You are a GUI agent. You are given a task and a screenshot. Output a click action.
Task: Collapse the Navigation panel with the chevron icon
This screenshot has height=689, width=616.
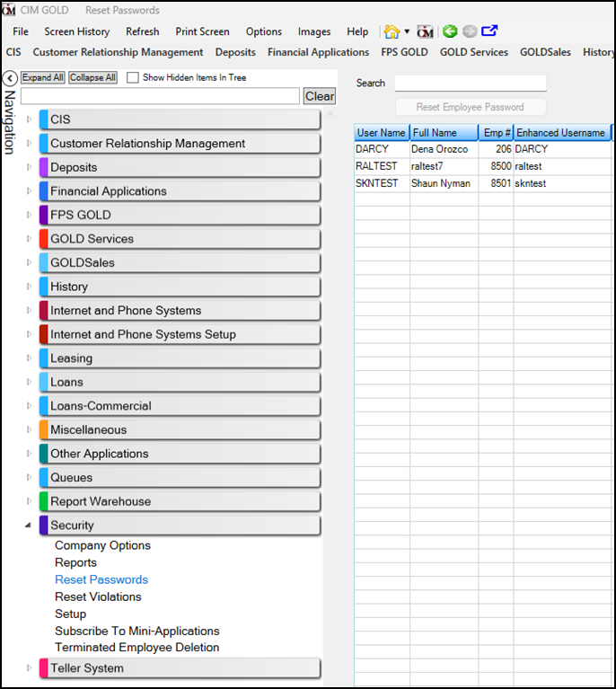tap(10, 78)
